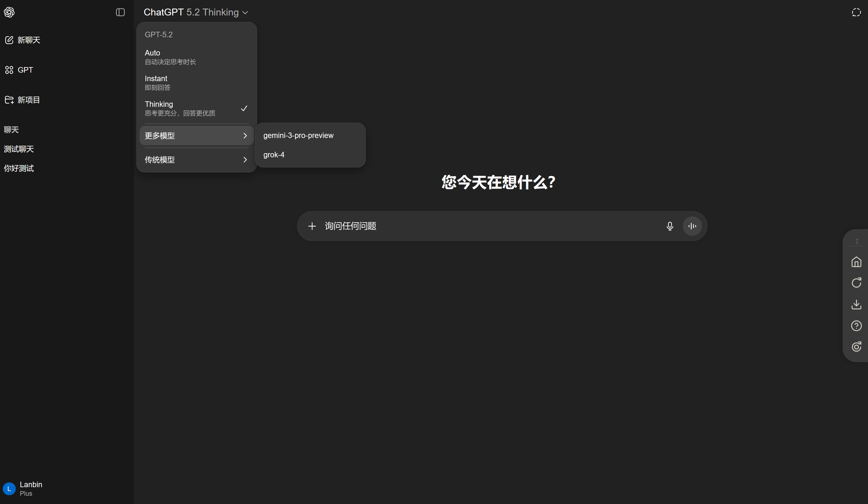Select the Auto model mode
Image resolution: width=868 pixels, height=504 pixels.
(196, 57)
